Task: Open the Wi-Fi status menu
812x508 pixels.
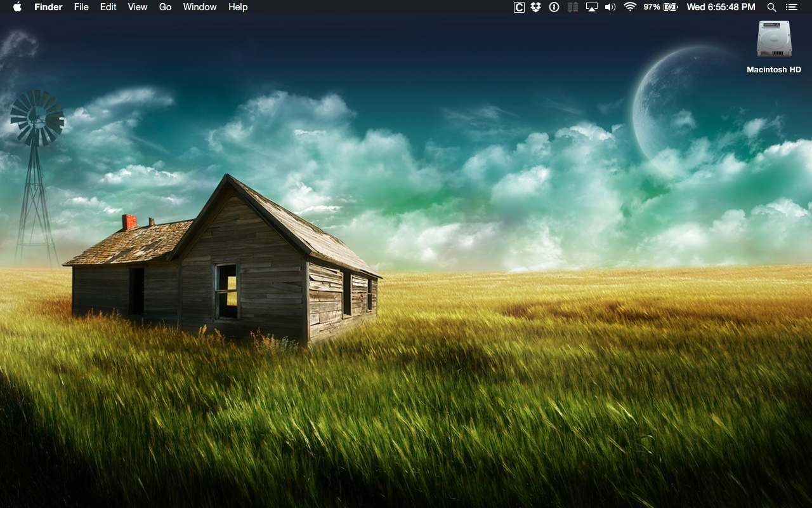Action: (x=630, y=7)
